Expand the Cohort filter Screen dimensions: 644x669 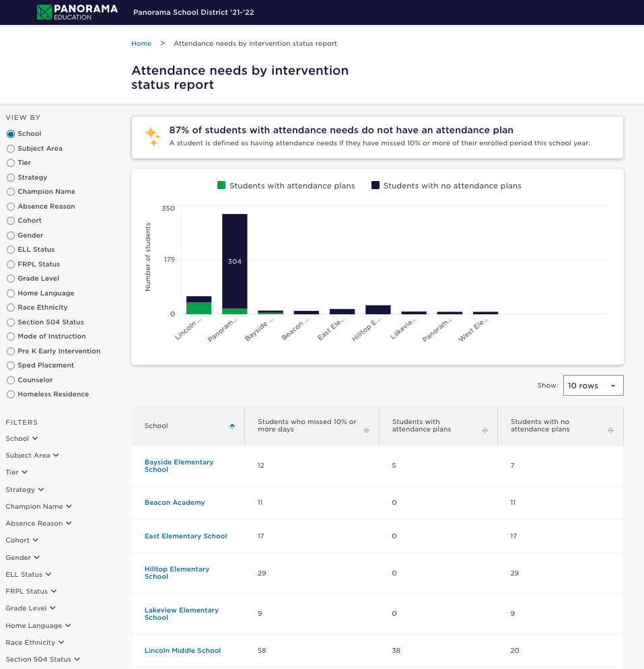coord(22,540)
